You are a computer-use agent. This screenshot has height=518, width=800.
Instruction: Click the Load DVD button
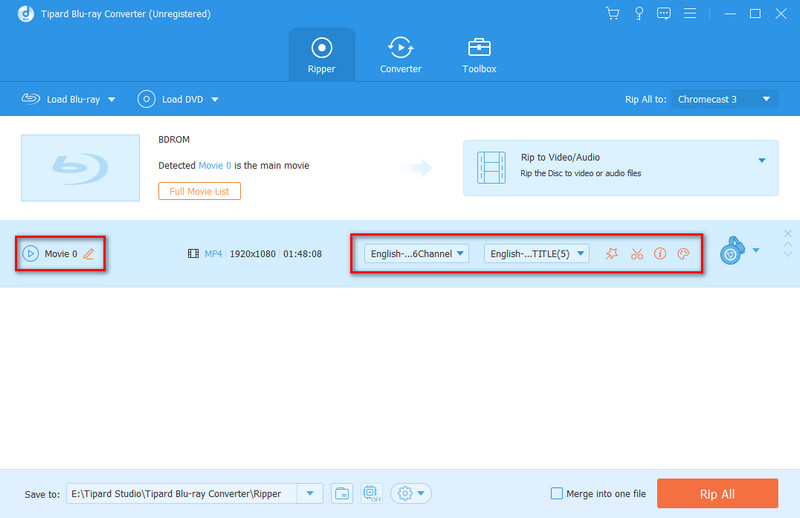pos(170,99)
